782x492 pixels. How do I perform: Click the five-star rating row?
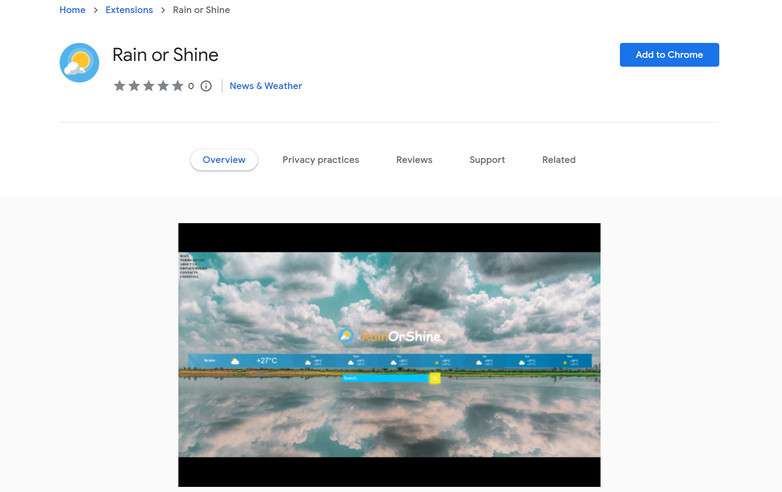149,86
